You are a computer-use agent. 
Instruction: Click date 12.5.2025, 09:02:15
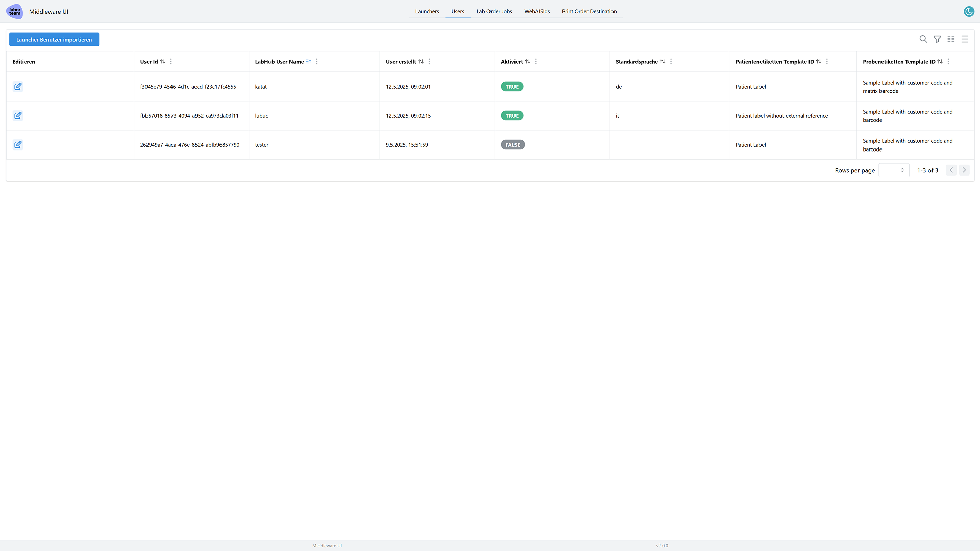408,116
